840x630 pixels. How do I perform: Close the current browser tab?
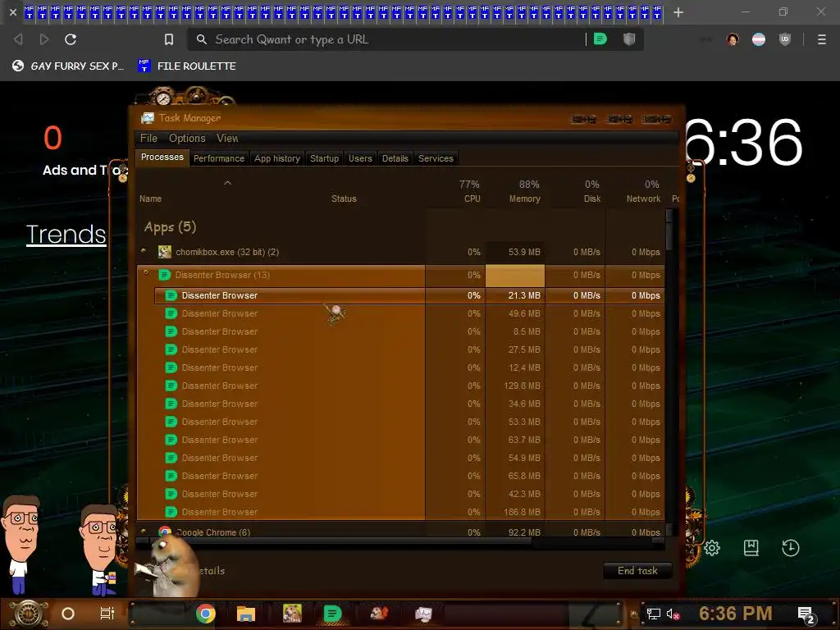tap(13, 12)
